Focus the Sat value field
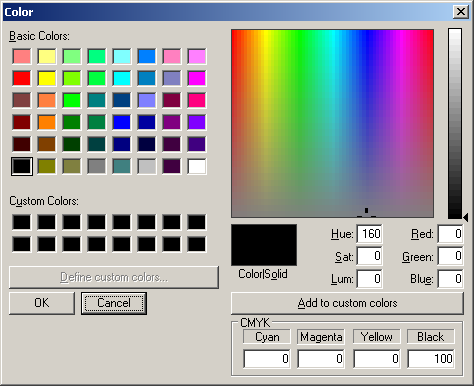474x386 pixels. click(x=369, y=256)
